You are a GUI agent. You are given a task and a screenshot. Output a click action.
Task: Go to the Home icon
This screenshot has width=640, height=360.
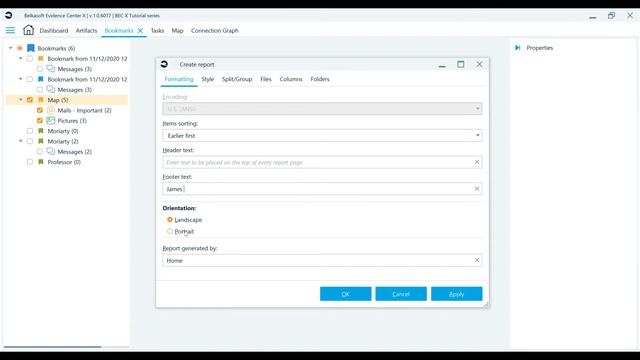tap(28, 30)
